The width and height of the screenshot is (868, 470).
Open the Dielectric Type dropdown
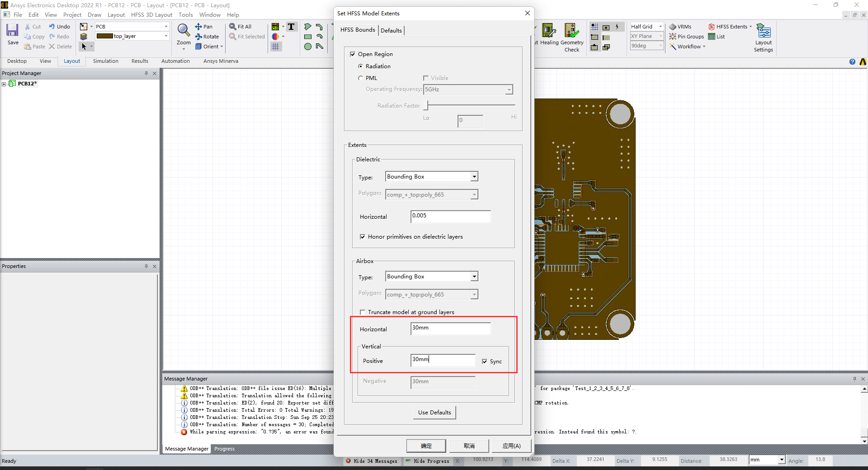[x=474, y=177]
